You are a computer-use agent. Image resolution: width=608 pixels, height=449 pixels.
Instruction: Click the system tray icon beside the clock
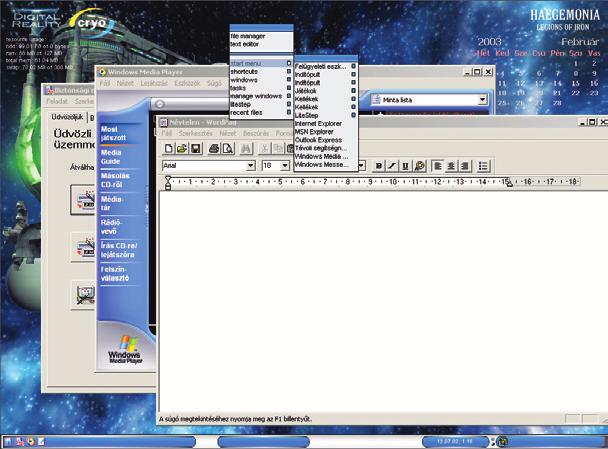pyautogui.click(x=502, y=441)
